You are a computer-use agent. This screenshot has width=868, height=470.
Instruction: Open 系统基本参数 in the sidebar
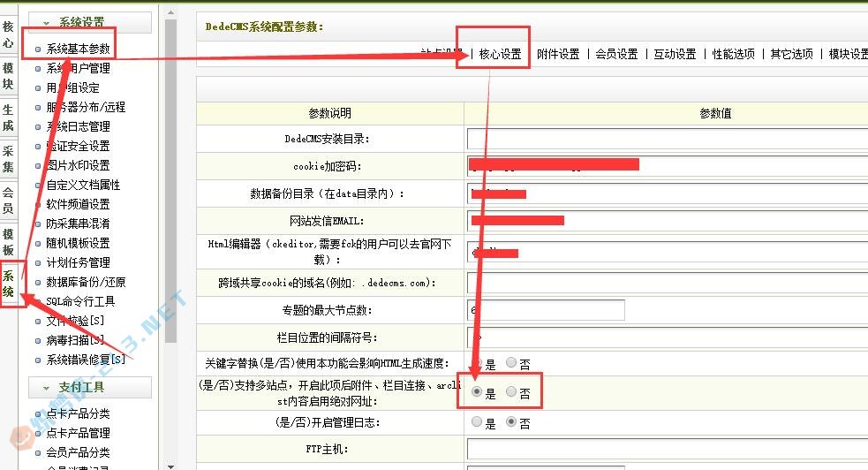[x=79, y=49]
